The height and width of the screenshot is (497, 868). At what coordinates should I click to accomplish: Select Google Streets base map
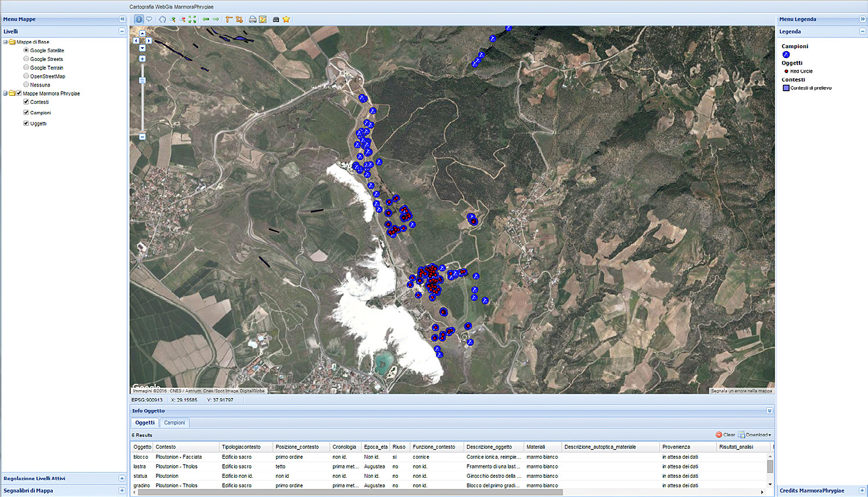[x=26, y=59]
